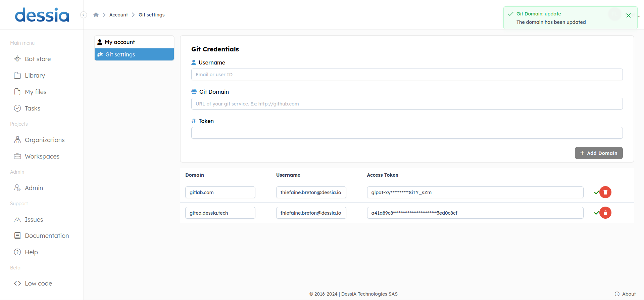
Task: Click the Username column header in table
Action: point(288,175)
